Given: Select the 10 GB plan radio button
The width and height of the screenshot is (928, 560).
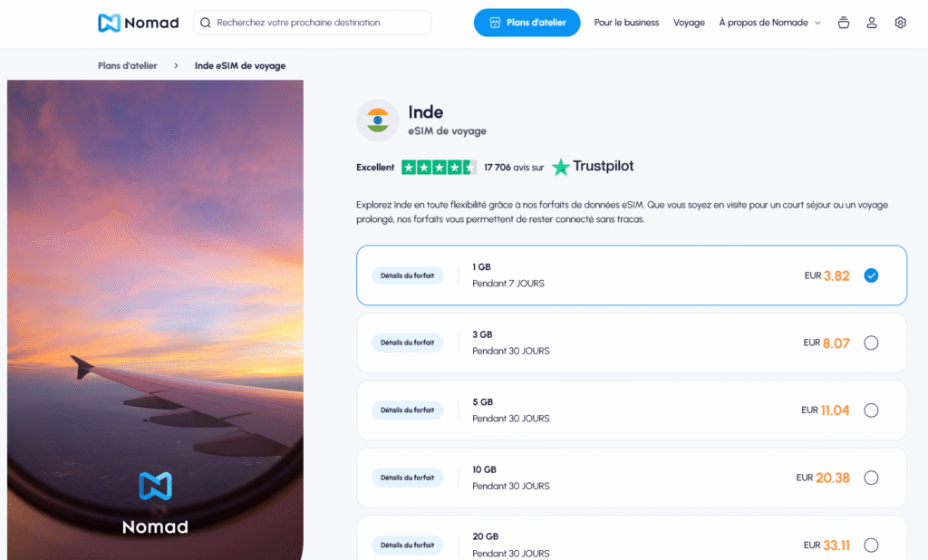Looking at the screenshot, I should (x=871, y=478).
